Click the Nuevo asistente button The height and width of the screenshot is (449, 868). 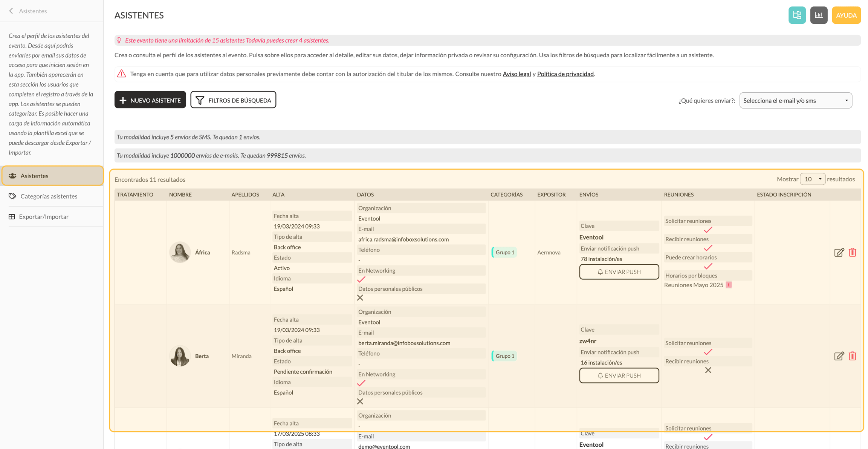tap(150, 100)
